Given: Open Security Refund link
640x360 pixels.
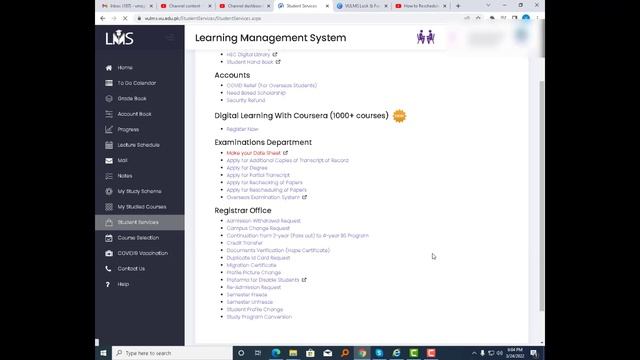Looking at the screenshot, I should 246,100.
